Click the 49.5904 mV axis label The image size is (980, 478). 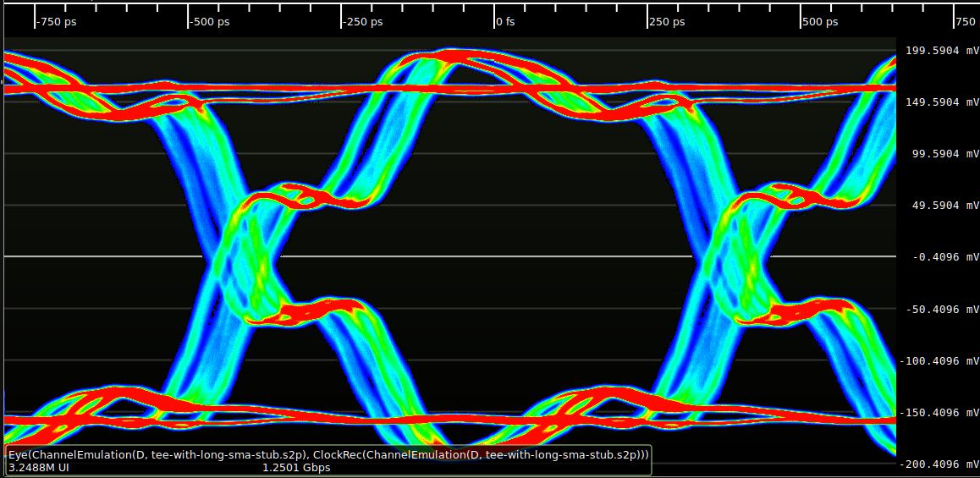[944, 206]
